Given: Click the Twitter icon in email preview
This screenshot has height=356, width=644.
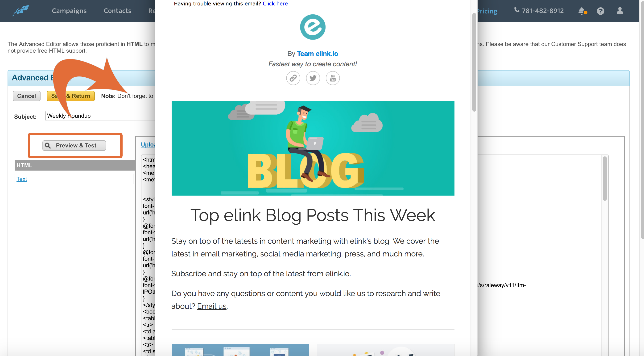Looking at the screenshot, I should point(312,79).
